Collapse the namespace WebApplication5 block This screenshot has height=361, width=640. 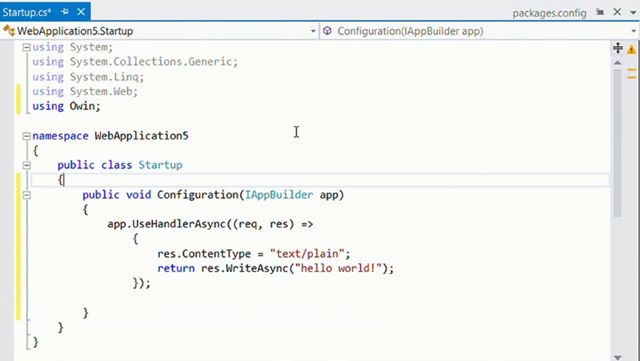(27, 136)
